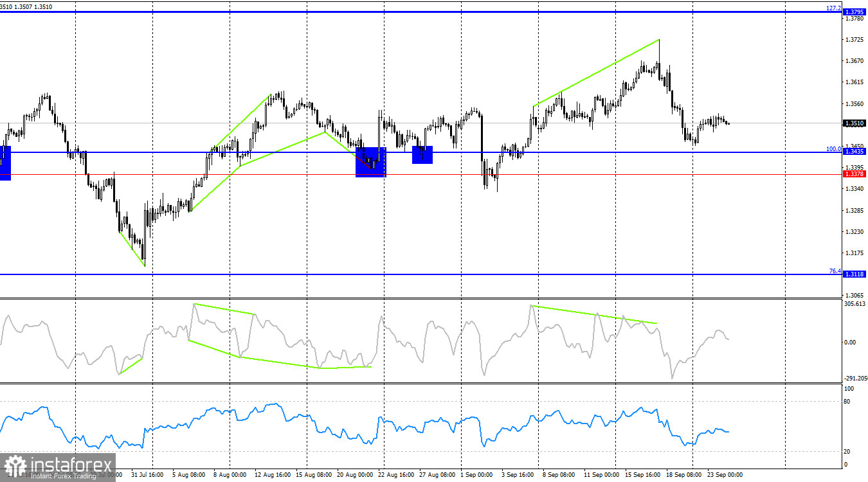
Task: Click the 20 Aug 00:00 time label
Action: click(356, 475)
